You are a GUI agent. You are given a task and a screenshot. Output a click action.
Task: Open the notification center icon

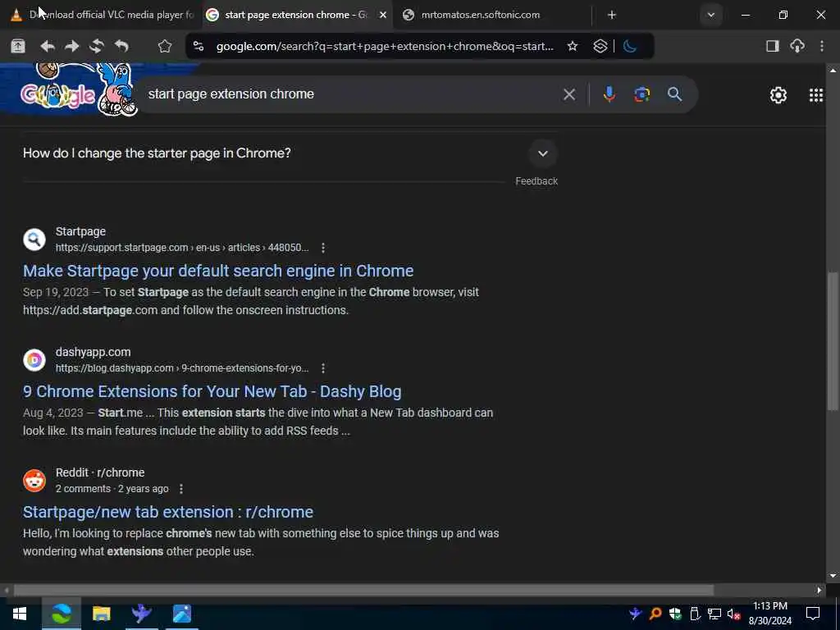click(813, 614)
